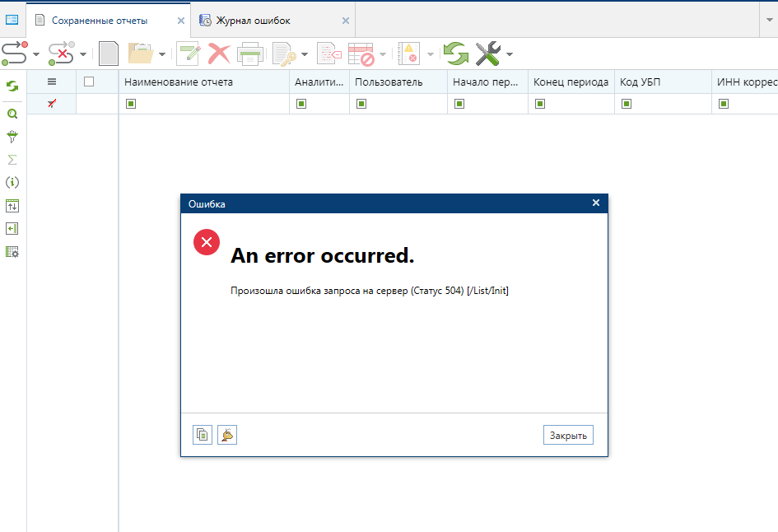Click the route forward workflow icon
Image resolution: width=778 pixels, height=532 pixels.
[14, 54]
